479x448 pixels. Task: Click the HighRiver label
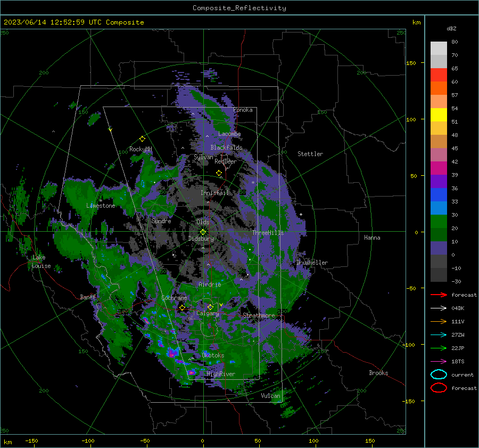[221, 374]
